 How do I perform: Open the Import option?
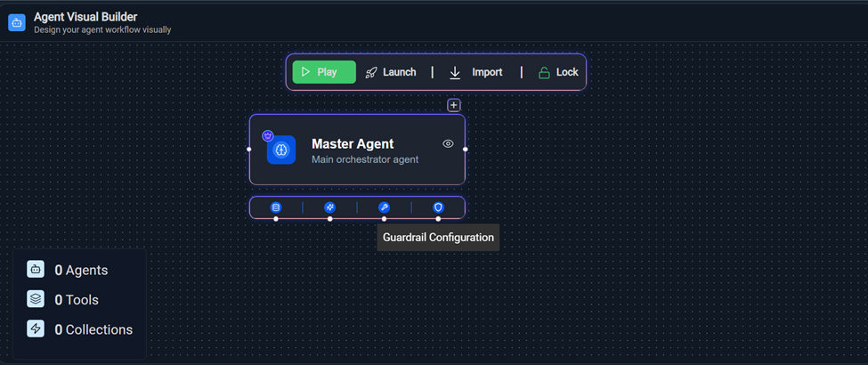tap(475, 72)
